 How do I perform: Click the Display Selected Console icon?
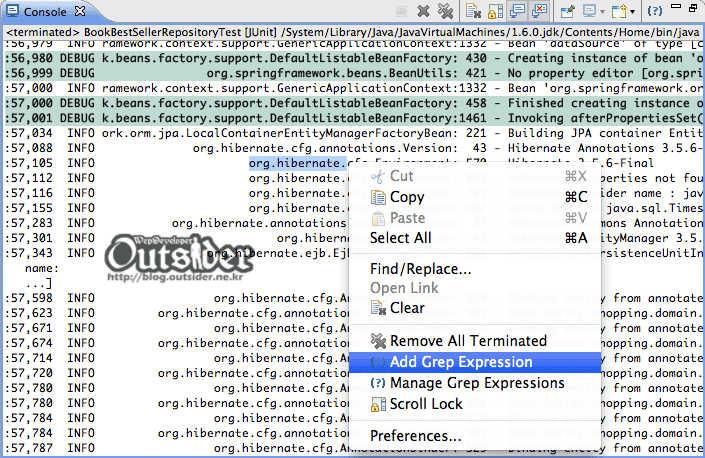tap(590, 12)
